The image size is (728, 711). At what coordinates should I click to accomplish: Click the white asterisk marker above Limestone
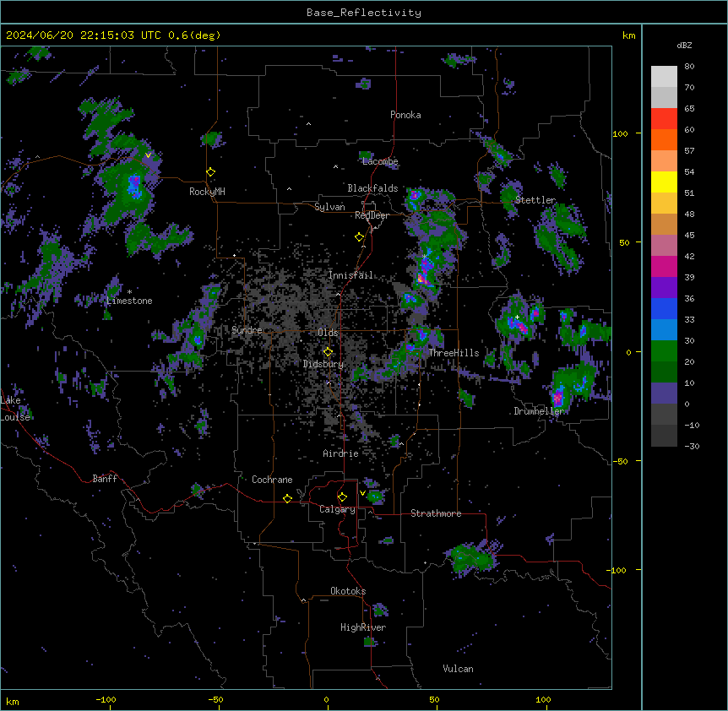(129, 292)
